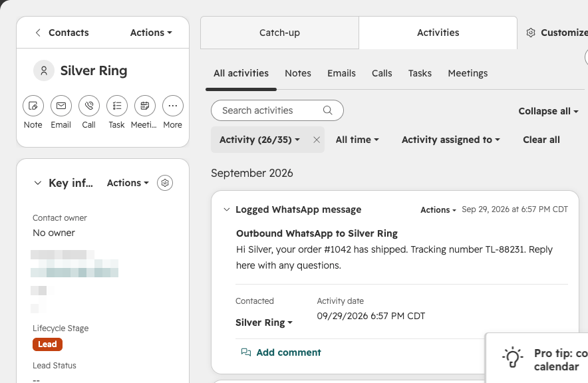Click the Logged WhatsApp message title
The image size is (588, 383).
coord(299,209)
